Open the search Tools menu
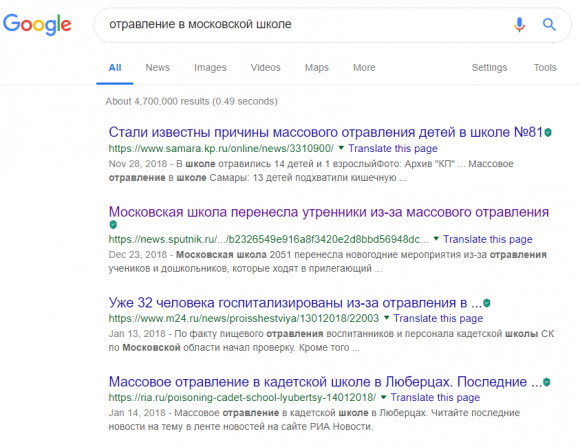 click(x=545, y=68)
